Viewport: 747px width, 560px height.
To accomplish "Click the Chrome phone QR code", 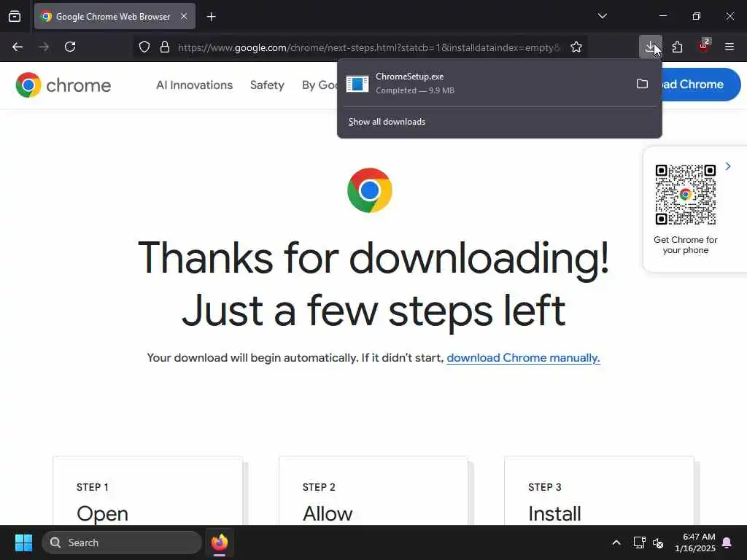I will pyautogui.click(x=686, y=194).
